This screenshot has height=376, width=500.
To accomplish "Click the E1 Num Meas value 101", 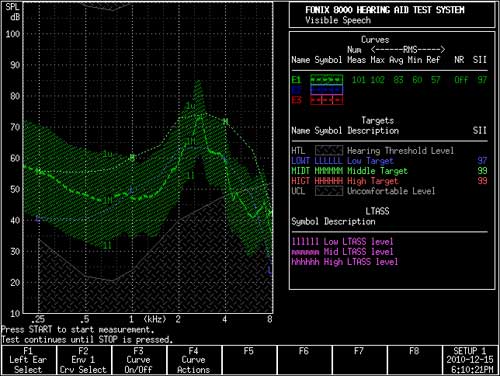I will (359, 80).
